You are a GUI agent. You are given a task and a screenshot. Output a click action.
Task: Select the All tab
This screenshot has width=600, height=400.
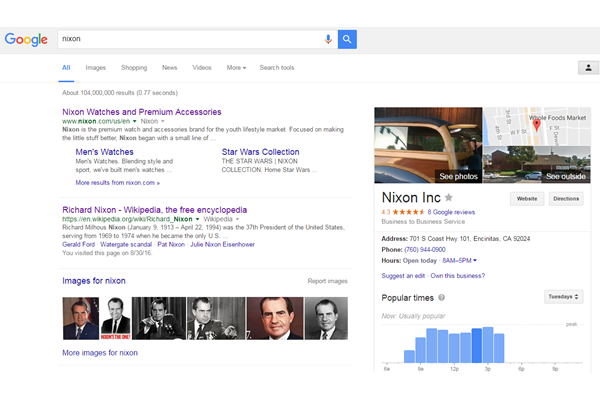[66, 68]
